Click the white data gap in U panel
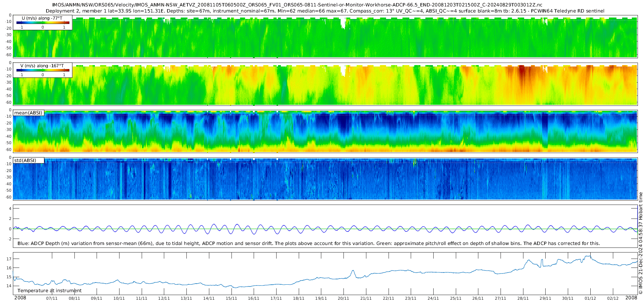 click(x=343, y=24)
